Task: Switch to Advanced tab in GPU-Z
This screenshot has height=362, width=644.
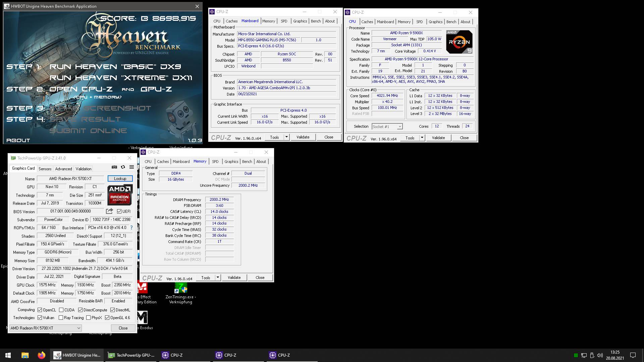Action: coord(63,169)
